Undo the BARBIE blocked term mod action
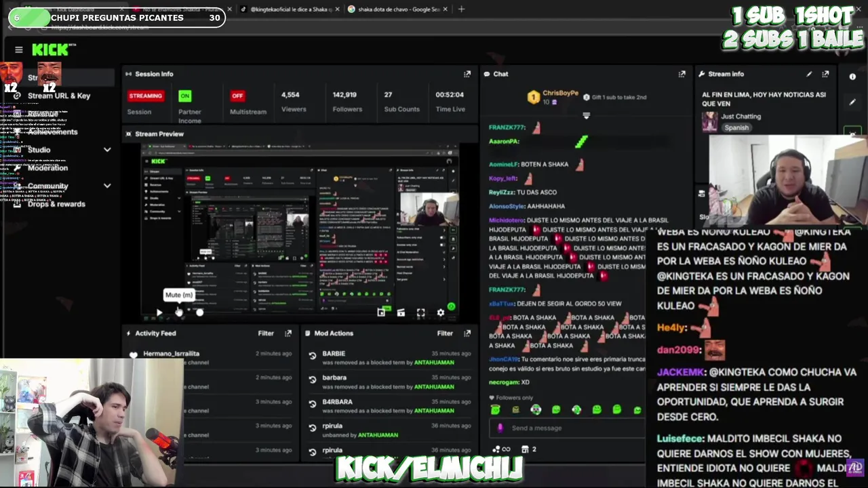 pos(313,356)
